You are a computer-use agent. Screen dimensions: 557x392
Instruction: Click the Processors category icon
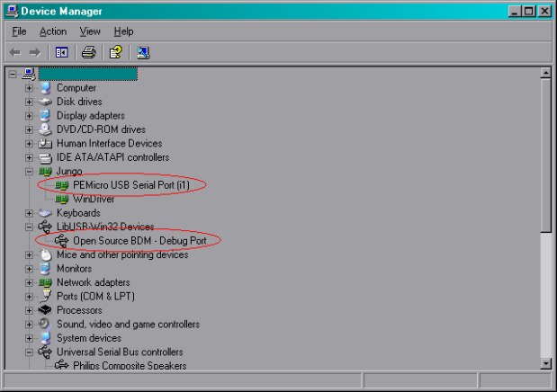click(45, 310)
